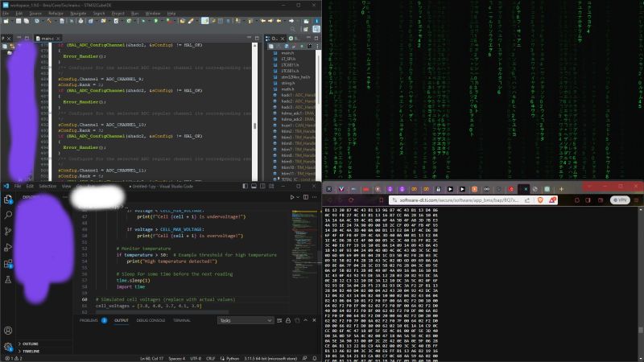
Task: Minimize the STM32CubeIDE editor area
Action: (249, 38)
